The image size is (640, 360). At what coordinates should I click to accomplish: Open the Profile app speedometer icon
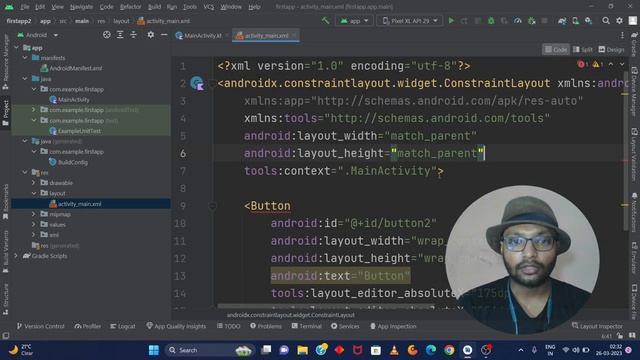click(x=518, y=20)
